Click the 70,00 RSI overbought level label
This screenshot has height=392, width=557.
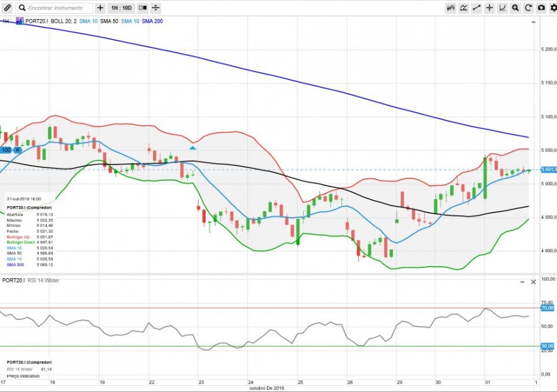(547, 308)
